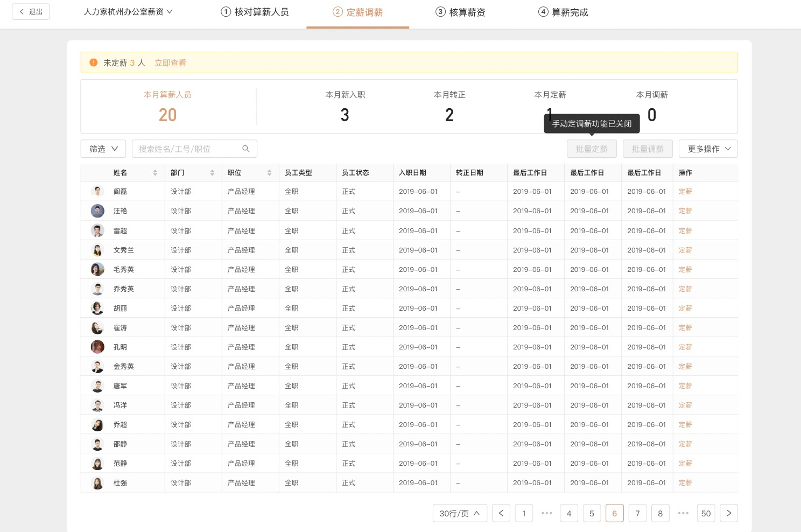Go to page 4
This screenshot has height=532, width=801.
coord(569,513)
